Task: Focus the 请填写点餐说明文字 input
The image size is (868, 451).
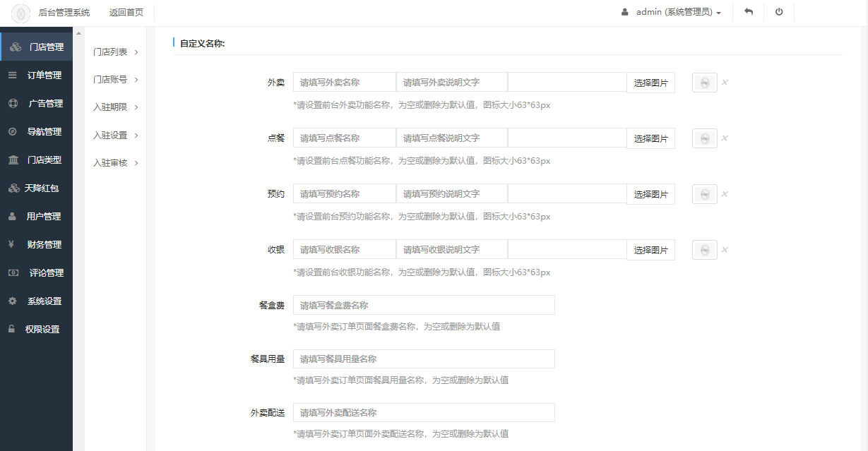Action: point(452,138)
